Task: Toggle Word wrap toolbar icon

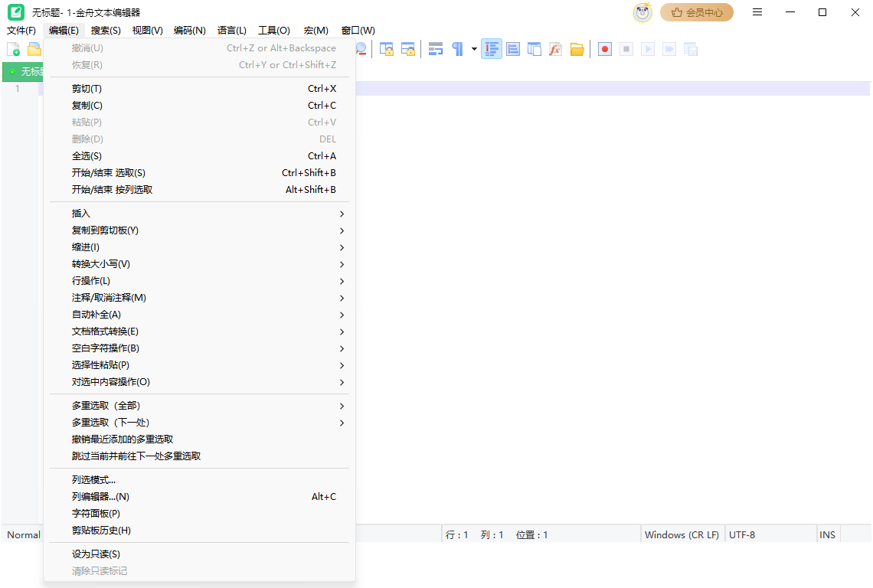Action: pyautogui.click(x=436, y=49)
